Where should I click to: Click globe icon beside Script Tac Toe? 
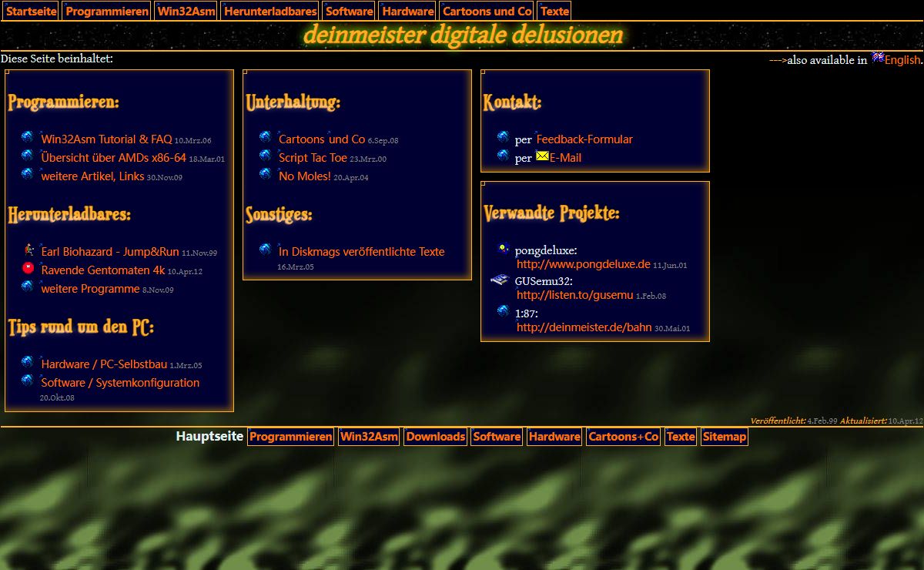click(x=266, y=156)
